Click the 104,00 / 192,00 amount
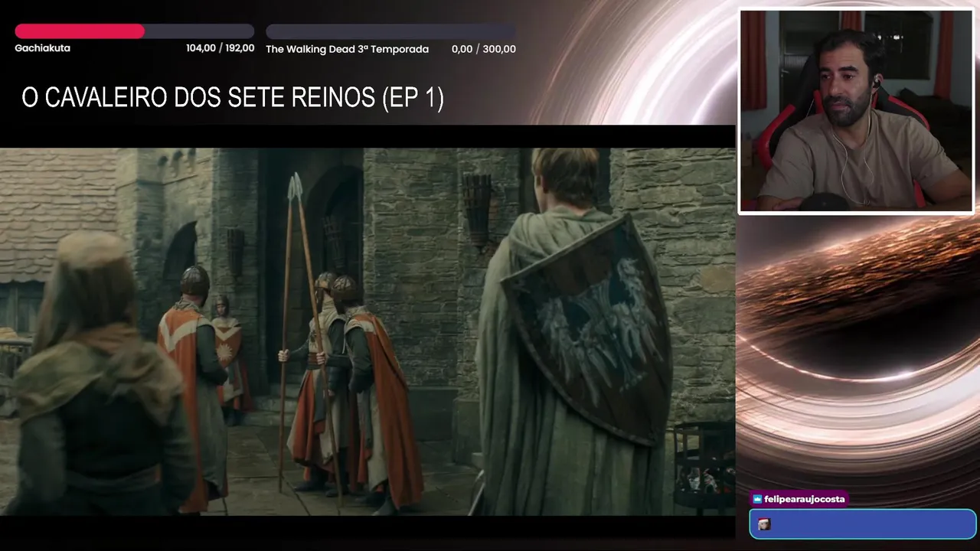Viewport: 980px width, 551px height. click(220, 48)
